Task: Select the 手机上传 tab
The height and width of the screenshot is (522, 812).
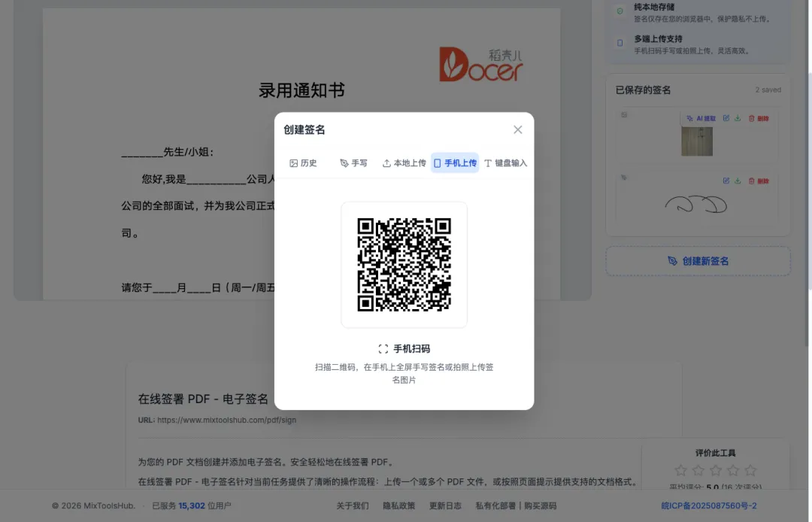Action: (x=455, y=163)
